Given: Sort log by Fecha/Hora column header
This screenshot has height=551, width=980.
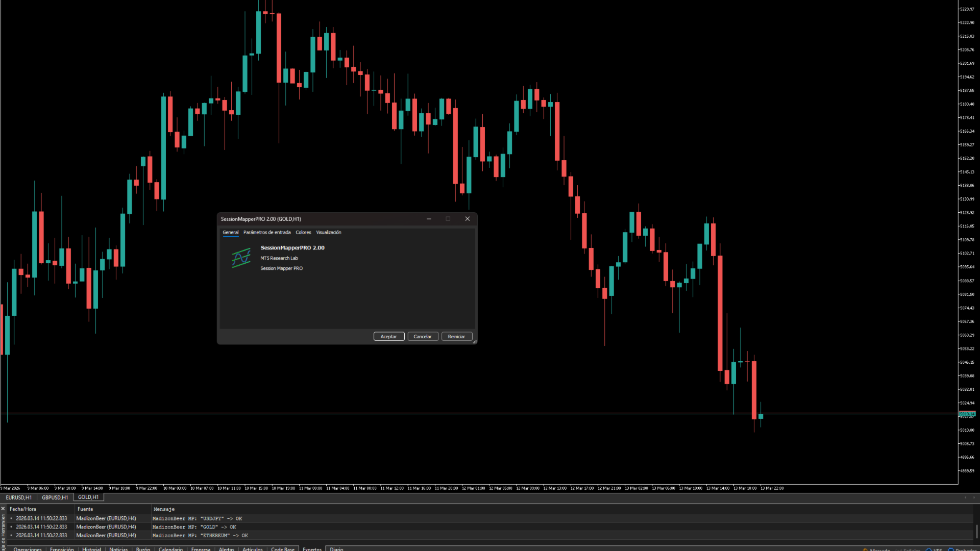Looking at the screenshot, I should tap(23, 509).
